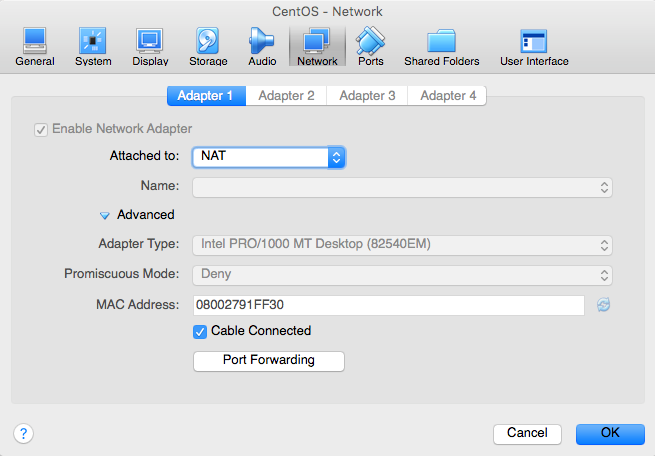Open the Audio settings section
655x456 pixels.
[x=262, y=47]
